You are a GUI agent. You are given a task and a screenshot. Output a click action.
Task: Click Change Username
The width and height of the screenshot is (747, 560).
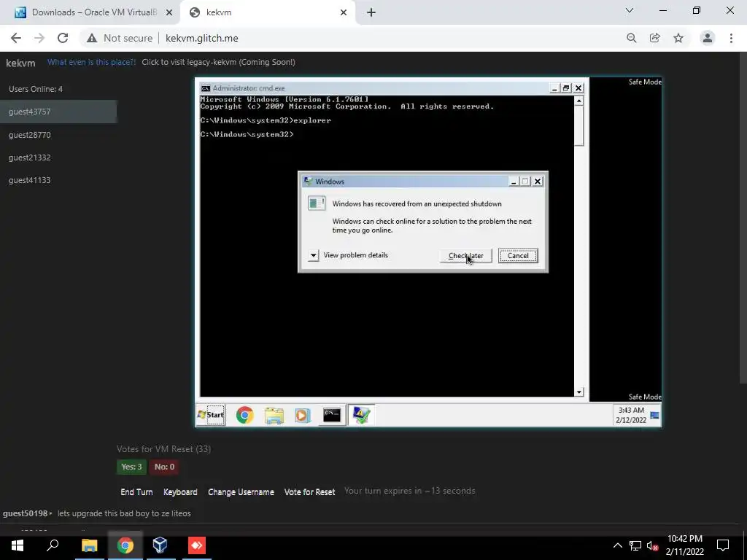coord(241,492)
